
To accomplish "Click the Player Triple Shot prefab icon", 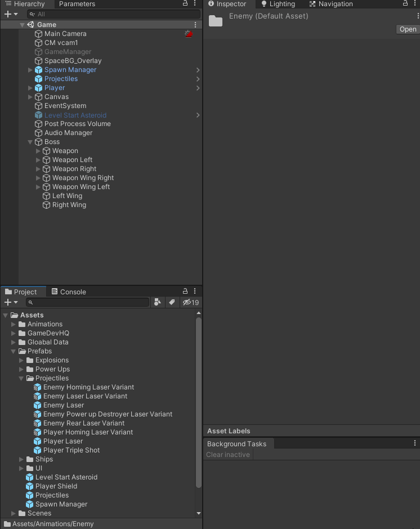I will tap(38, 450).
